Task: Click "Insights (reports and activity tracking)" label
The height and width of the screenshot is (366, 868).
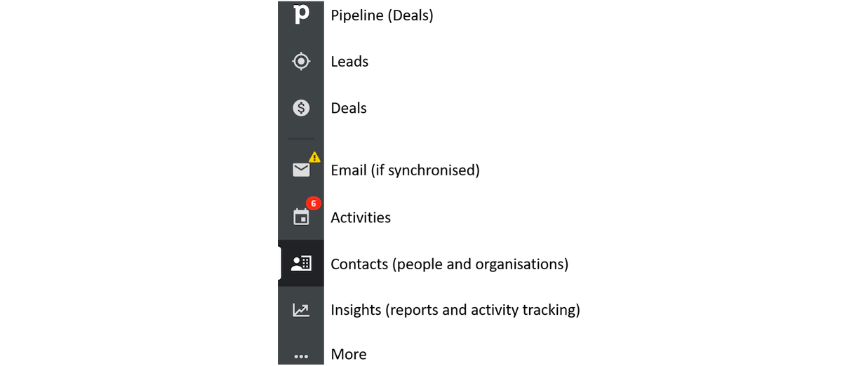Action: pos(455,310)
